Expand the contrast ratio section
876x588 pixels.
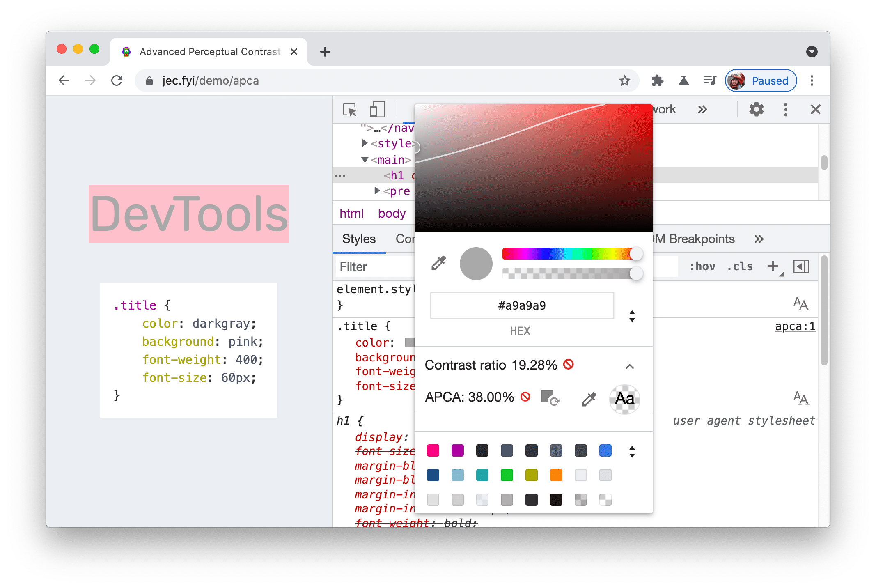coord(628,365)
